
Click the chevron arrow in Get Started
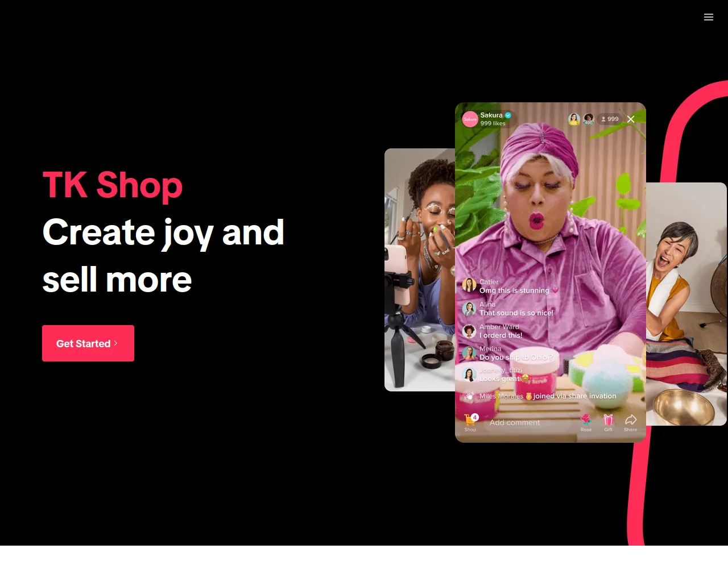click(116, 343)
